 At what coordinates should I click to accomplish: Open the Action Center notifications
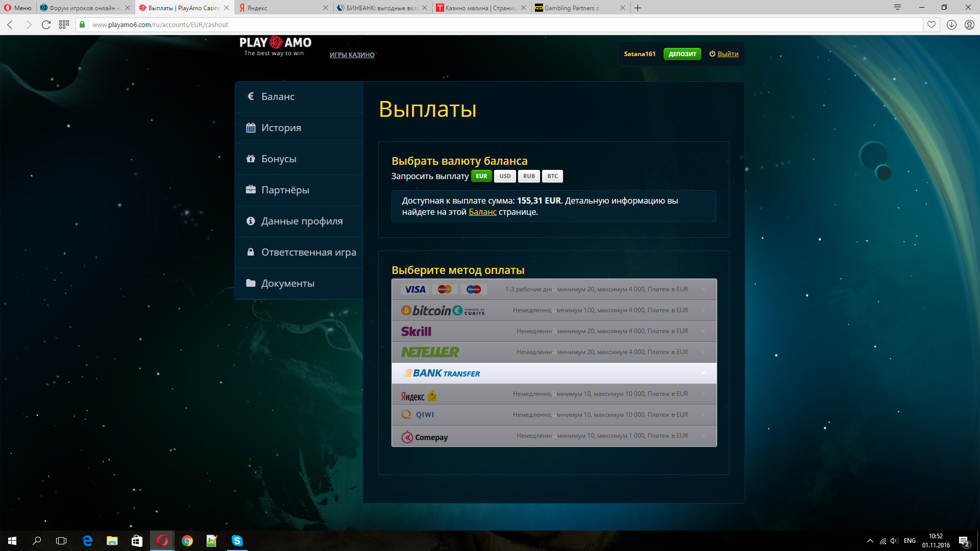pos(964,541)
